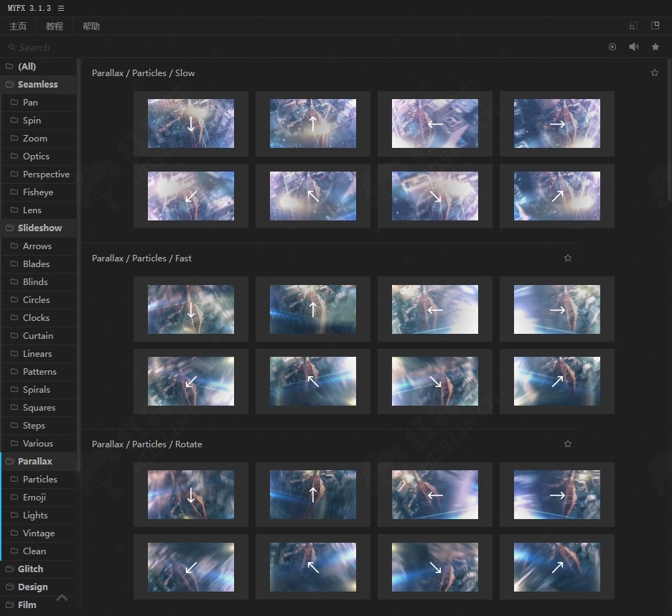Open the (All) presets folder

[27, 66]
